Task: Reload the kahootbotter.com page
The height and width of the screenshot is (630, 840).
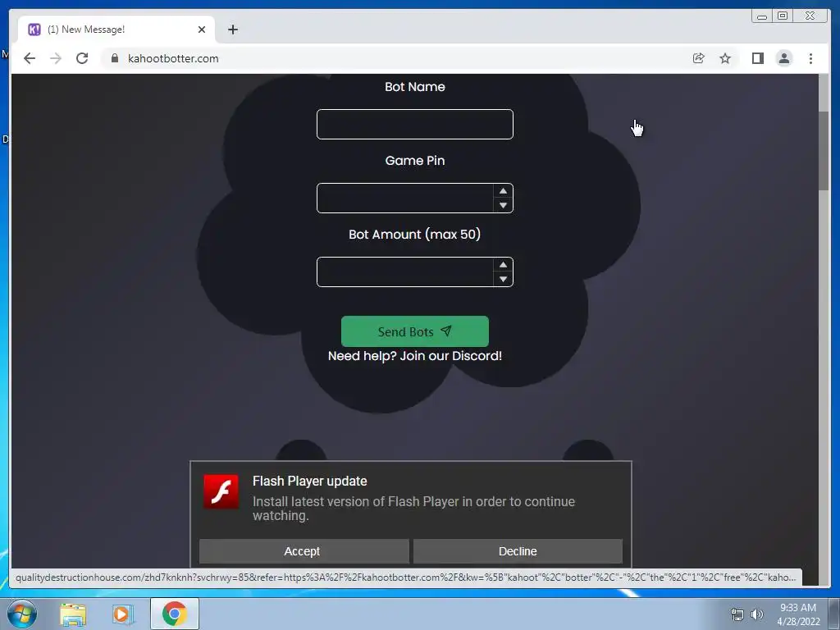Action: (82, 58)
